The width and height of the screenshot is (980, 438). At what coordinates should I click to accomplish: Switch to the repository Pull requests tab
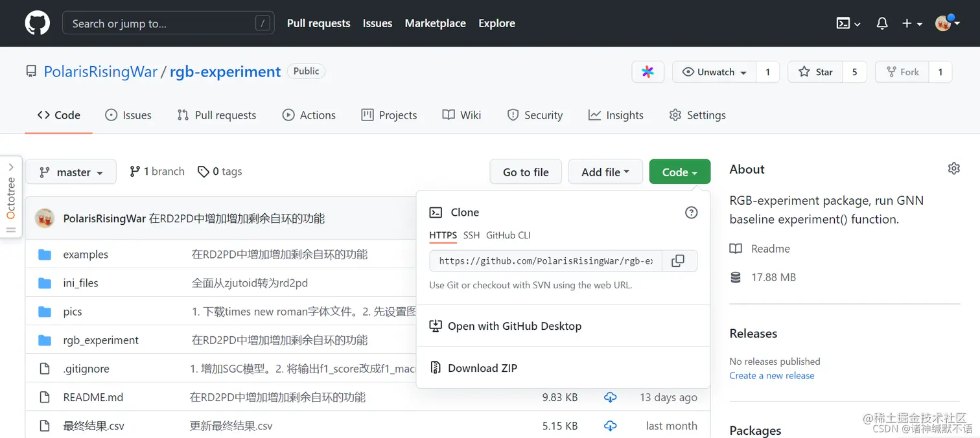coord(216,115)
